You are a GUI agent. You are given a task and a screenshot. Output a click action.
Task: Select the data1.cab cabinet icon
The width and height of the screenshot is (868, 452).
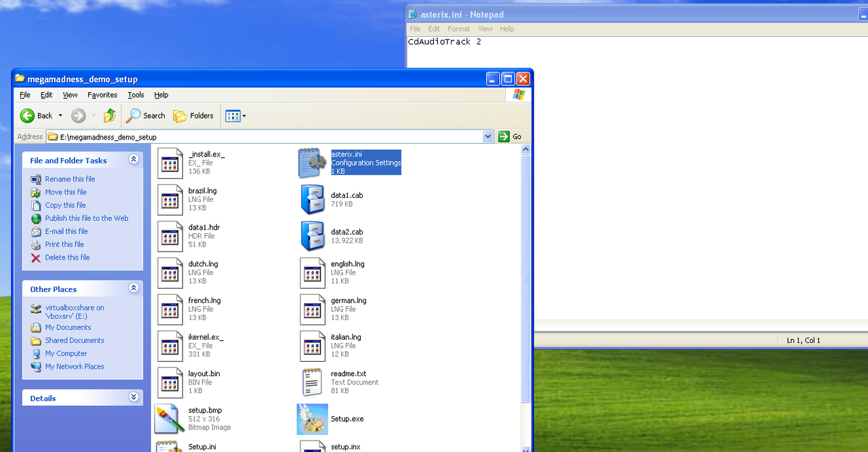pyautogui.click(x=313, y=200)
